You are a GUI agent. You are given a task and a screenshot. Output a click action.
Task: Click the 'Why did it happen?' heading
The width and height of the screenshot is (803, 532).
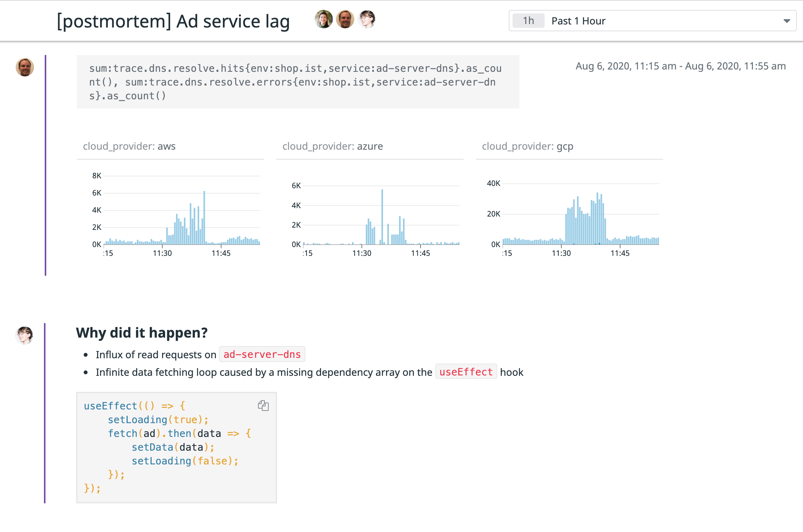(x=142, y=333)
